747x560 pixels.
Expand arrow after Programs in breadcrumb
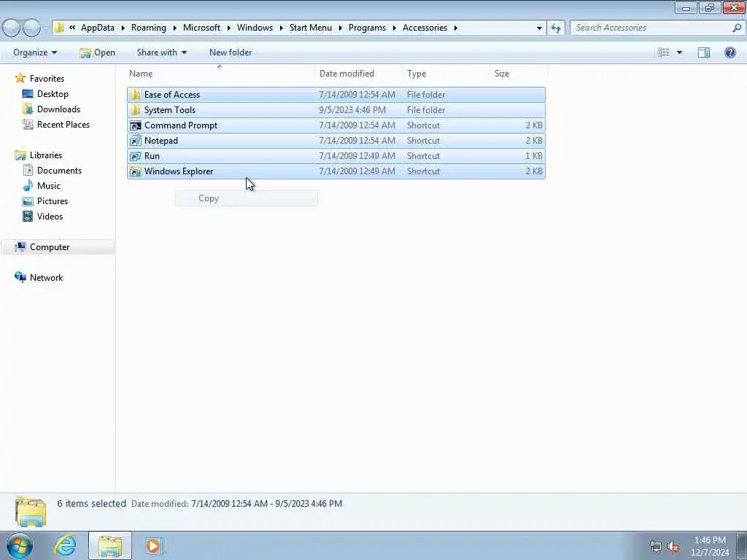tap(395, 28)
